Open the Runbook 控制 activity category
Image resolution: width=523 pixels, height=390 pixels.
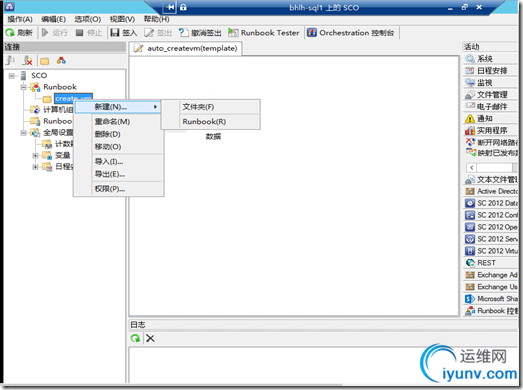coord(491,311)
